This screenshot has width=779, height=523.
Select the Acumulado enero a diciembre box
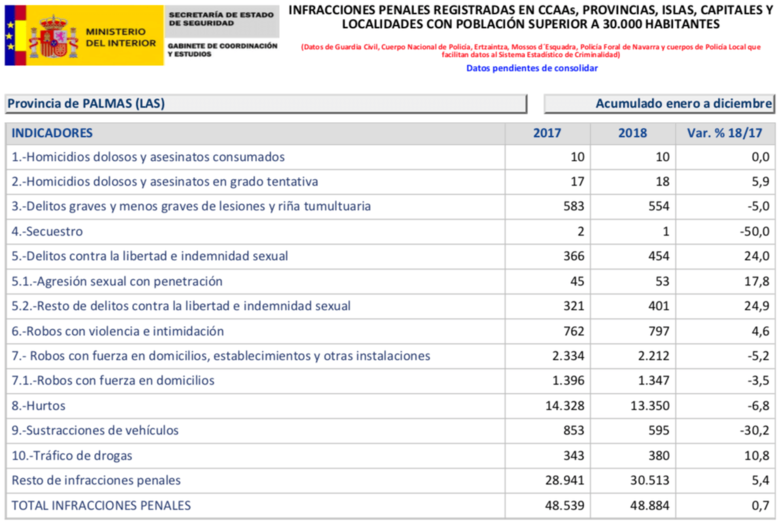pos(660,104)
